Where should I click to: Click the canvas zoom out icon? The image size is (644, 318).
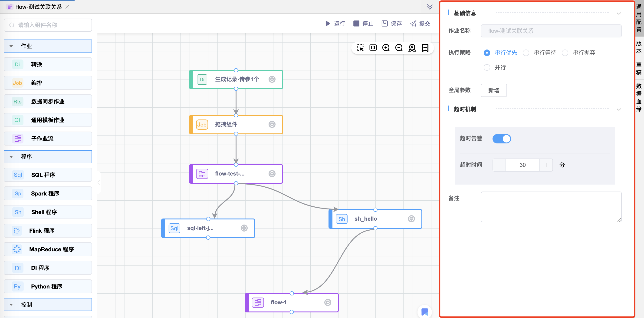click(x=399, y=48)
